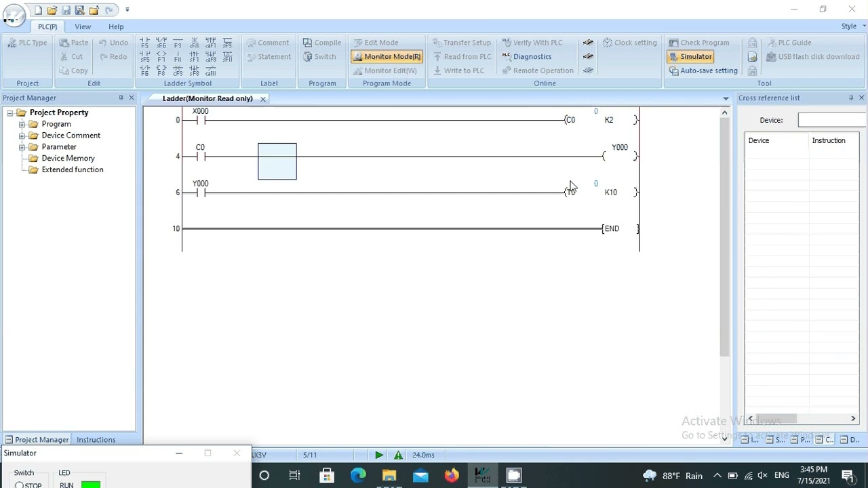Show hidden system tray icons chevron
The width and height of the screenshot is (868, 488).
[717, 476]
